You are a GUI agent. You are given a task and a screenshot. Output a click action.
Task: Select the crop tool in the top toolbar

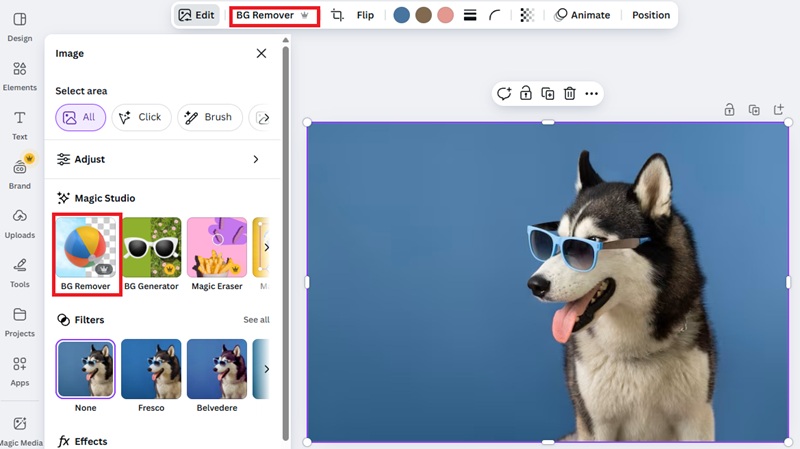(x=337, y=16)
